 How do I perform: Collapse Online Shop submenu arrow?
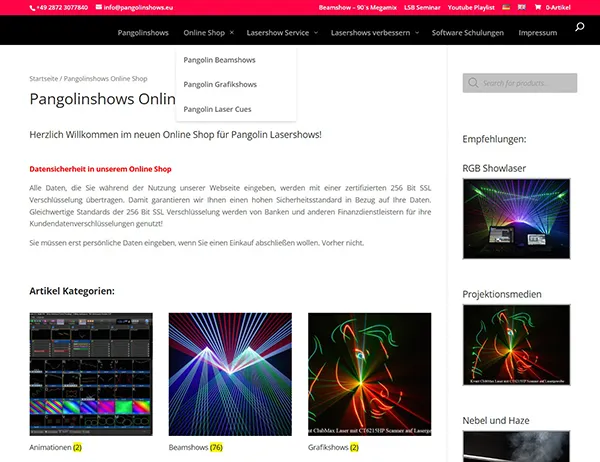tap(232, 33)
